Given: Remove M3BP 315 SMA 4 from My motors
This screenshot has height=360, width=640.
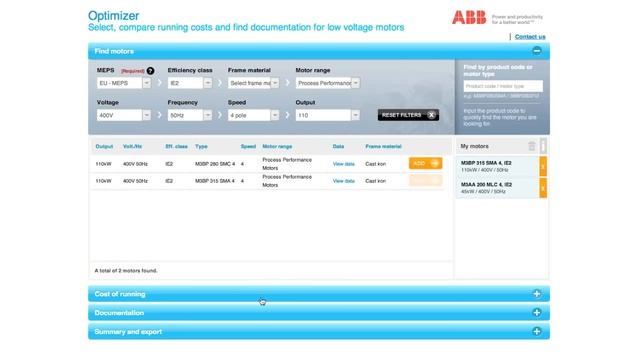Looking at the screenshot, I should click(x=543, y=166).
